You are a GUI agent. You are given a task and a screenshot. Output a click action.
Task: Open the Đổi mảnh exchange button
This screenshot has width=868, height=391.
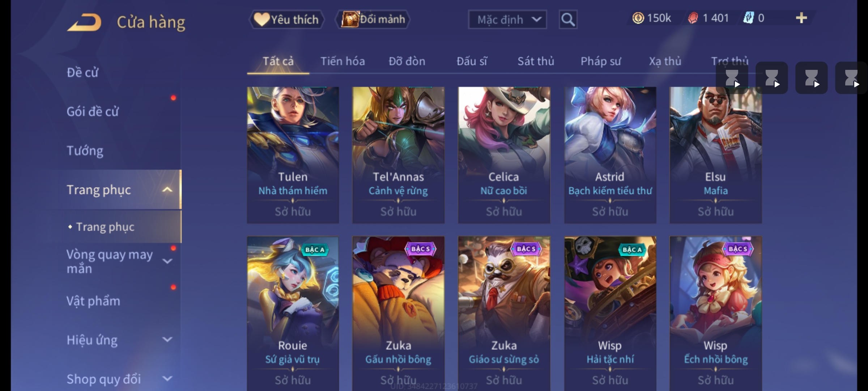point(373,20)
